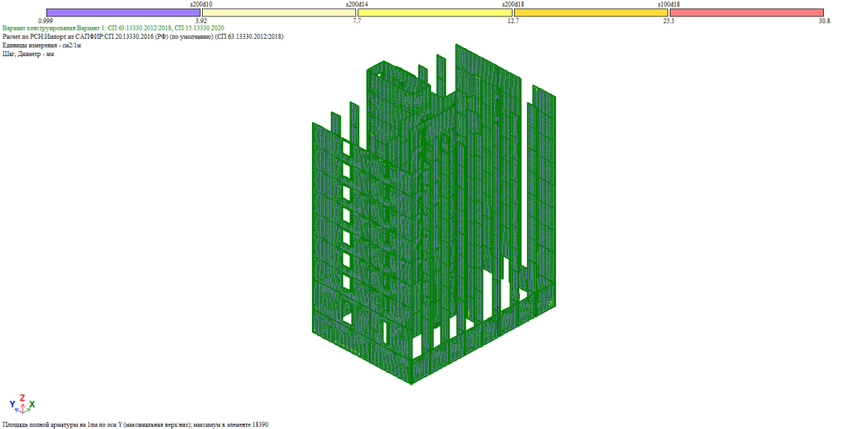Click the purple color scale segment

[123, 13]
